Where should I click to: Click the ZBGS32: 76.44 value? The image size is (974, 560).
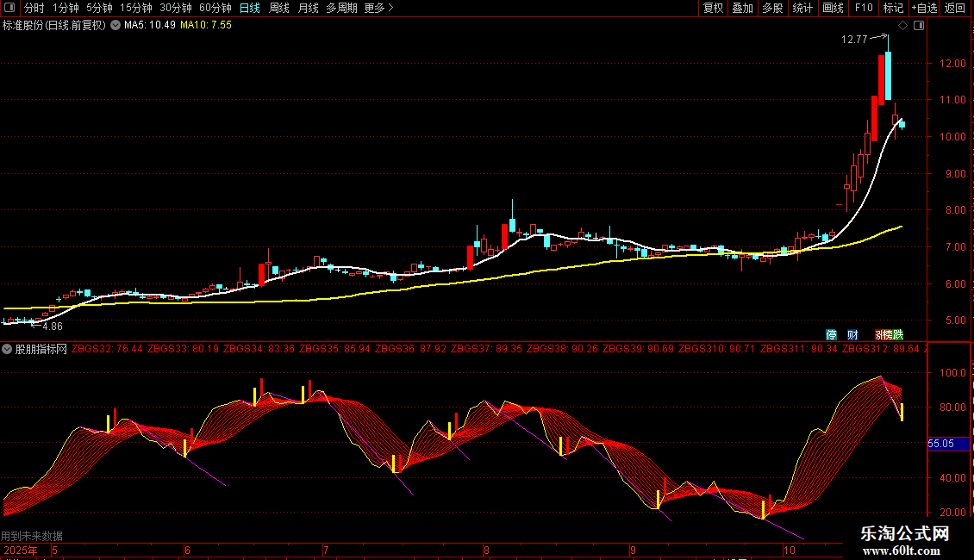point(107,349)
